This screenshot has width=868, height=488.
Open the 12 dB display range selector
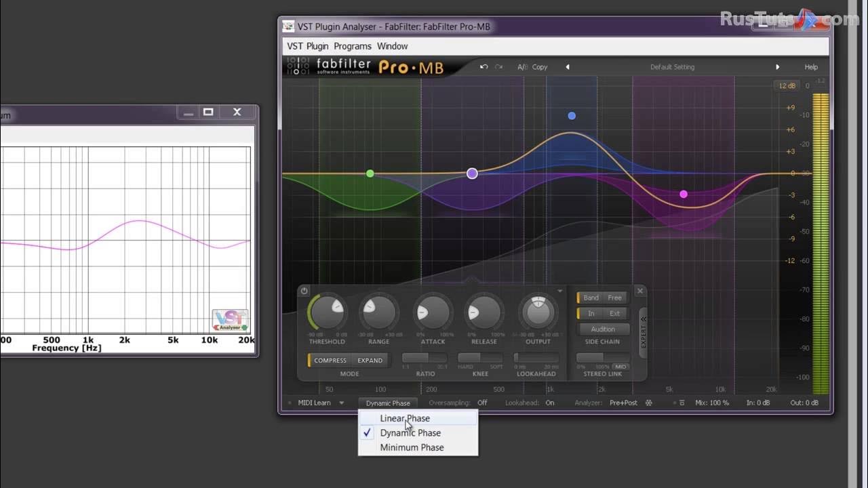787,86
